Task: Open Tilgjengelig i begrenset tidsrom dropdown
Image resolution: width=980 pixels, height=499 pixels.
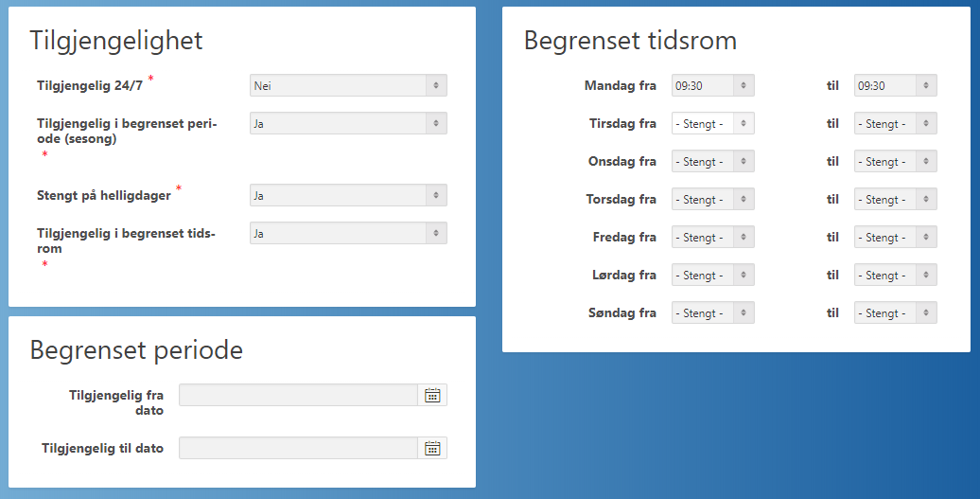Action: (x=348, y=233)
